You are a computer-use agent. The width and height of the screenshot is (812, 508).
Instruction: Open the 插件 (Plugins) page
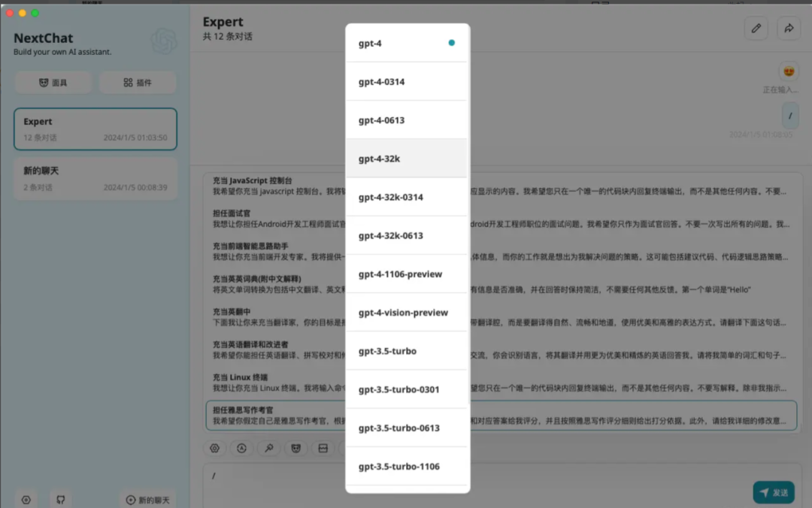coord(138,83)
